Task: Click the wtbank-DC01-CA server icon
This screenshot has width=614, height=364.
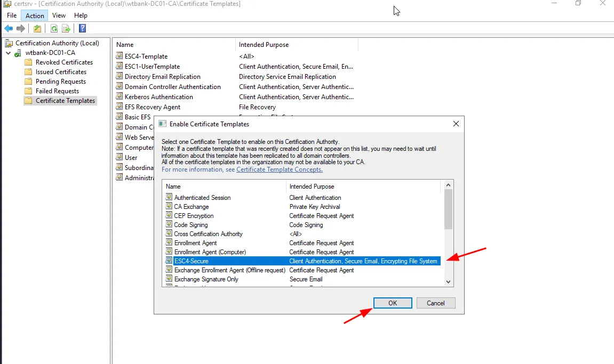Action: (x=18, y=53)
